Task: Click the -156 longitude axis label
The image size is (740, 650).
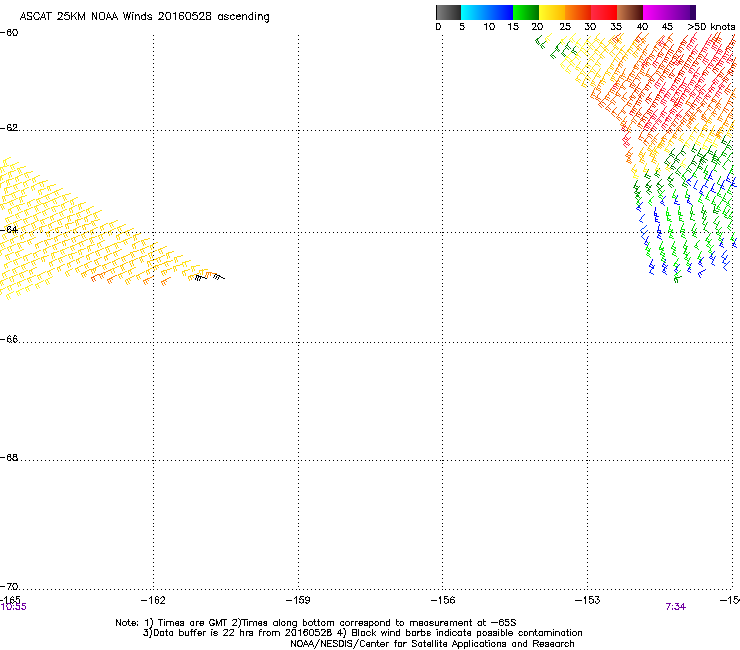Action: (443, 600)
